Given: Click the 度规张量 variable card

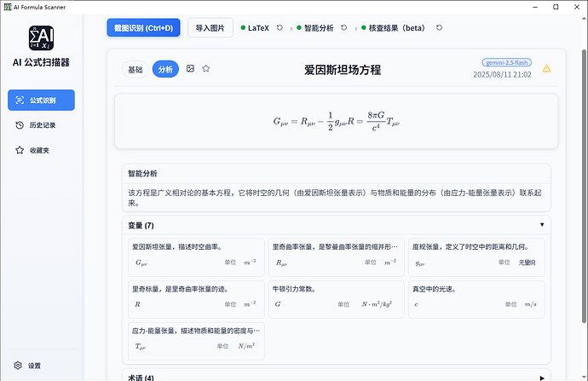Looking at the screenshot, I should click(476, 257).
